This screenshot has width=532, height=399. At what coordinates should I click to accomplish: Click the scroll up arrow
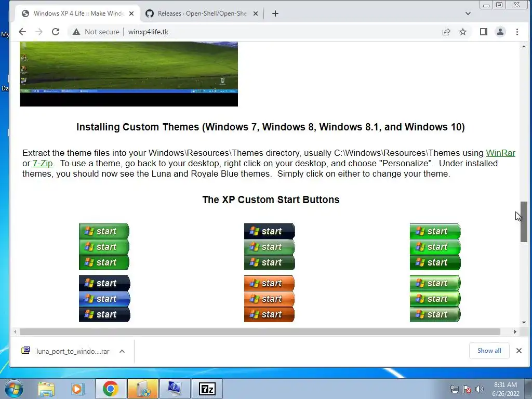(524, 46)
